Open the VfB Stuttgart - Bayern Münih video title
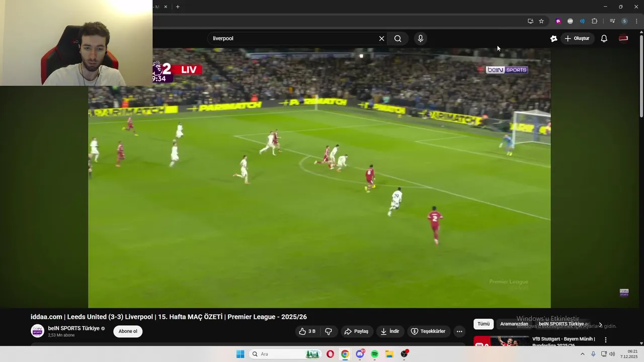 pyautogui.click(x=563, y=341)
